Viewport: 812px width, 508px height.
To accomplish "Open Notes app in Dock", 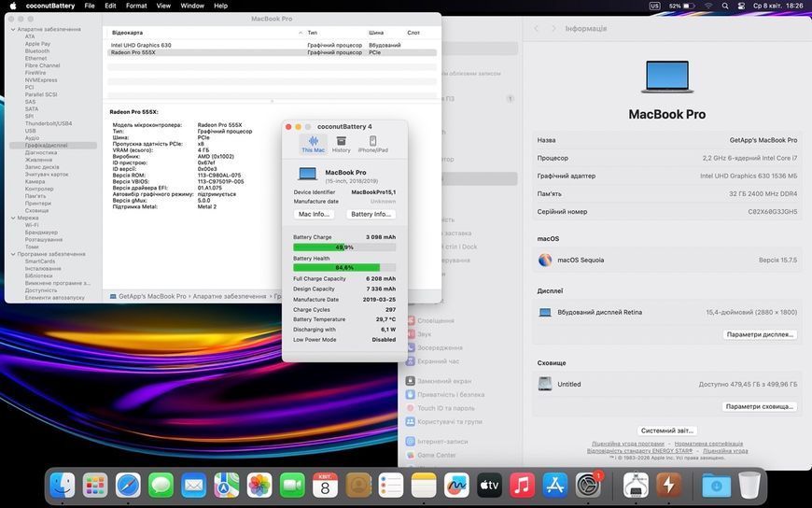I will [x=424, y=486].
